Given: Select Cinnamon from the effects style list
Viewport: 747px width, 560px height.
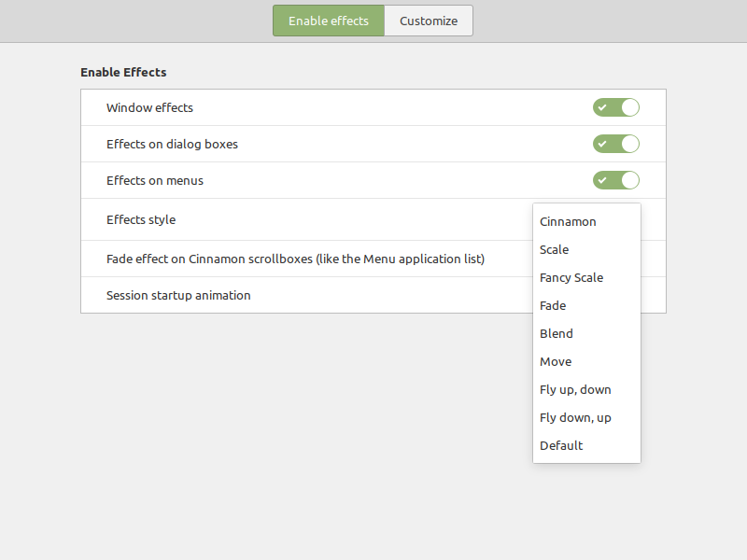Looking at the screenshot, I should coord(568,221).
